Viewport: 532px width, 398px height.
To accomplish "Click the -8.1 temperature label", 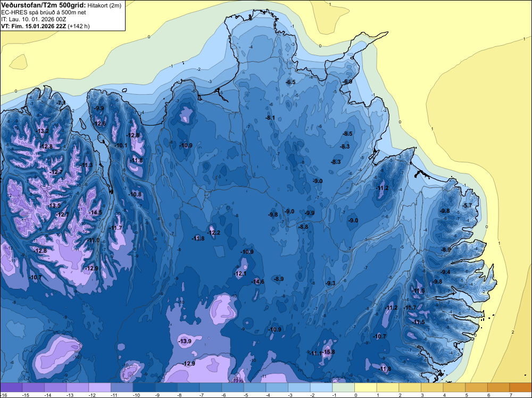I will pyautogui.click(x=270, y=118).
